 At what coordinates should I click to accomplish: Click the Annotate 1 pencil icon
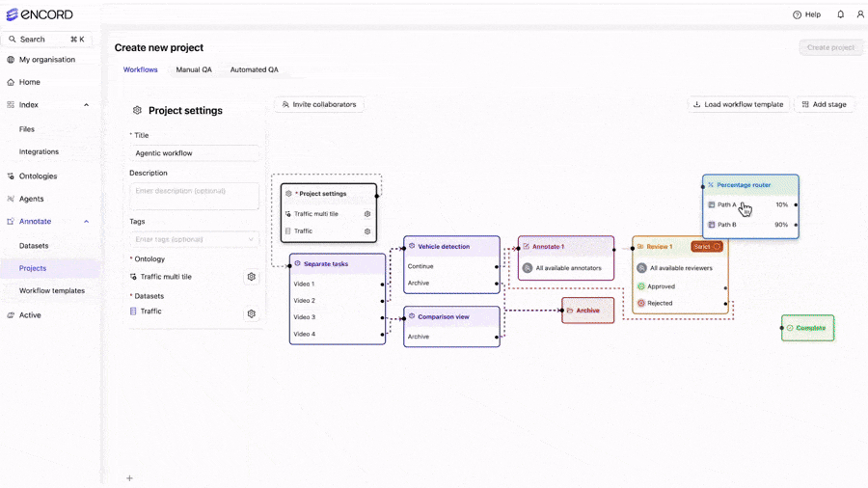527,246
